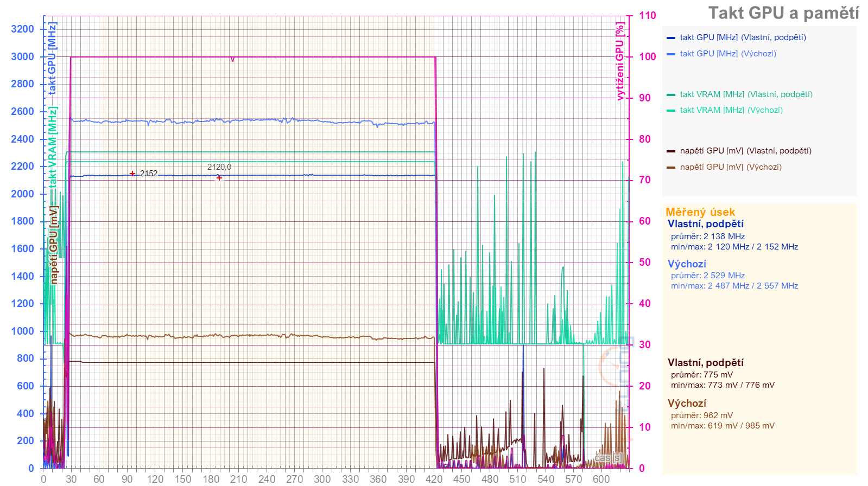Click the 2120,0 data point marker
Viewport: 868px width, 486px height.
[219, 177]
